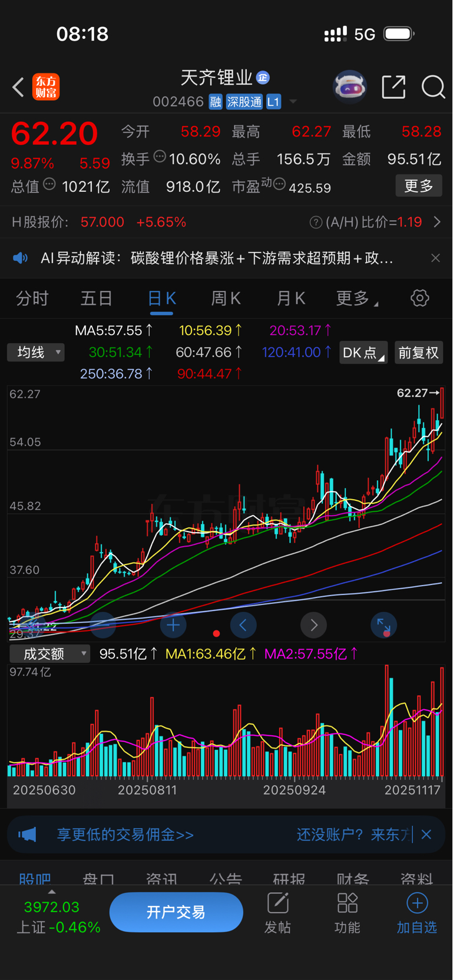The height and width of the screenshot is (980, 453).
Task: Expand the 上证 index ticker arrow
Action: [x=52, y=892]
